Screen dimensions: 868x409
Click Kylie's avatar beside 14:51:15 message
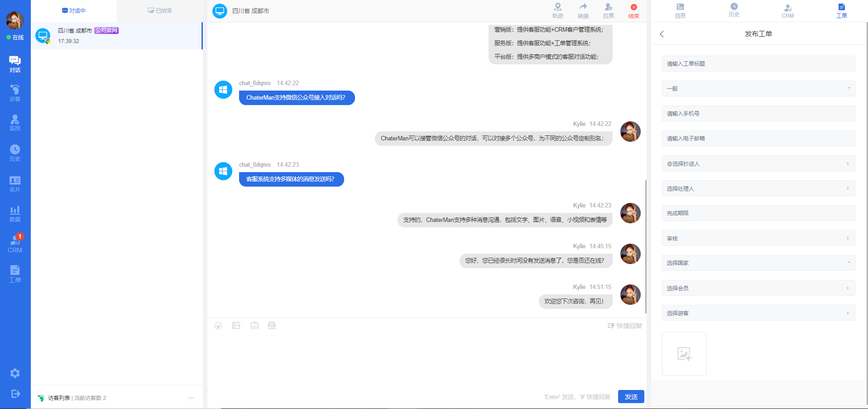click(x=630, y=294)
